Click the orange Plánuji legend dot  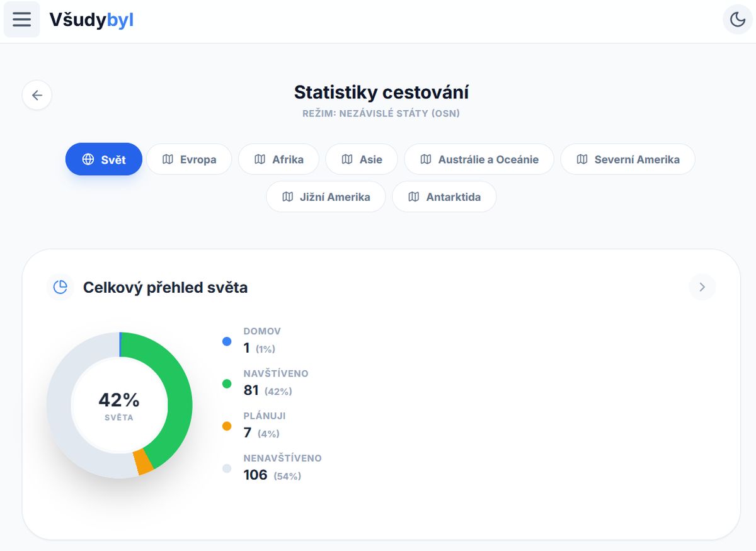click(227, 426)
